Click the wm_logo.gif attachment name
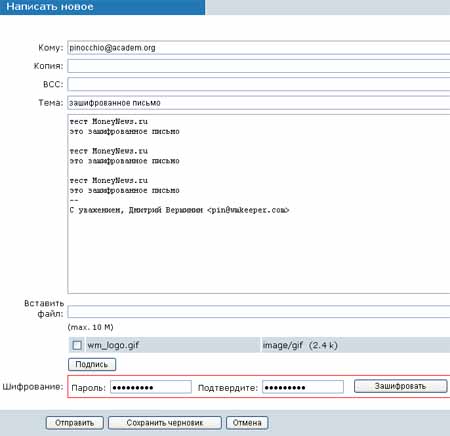Viewport: 450px width, 436px height. (113, 345)
